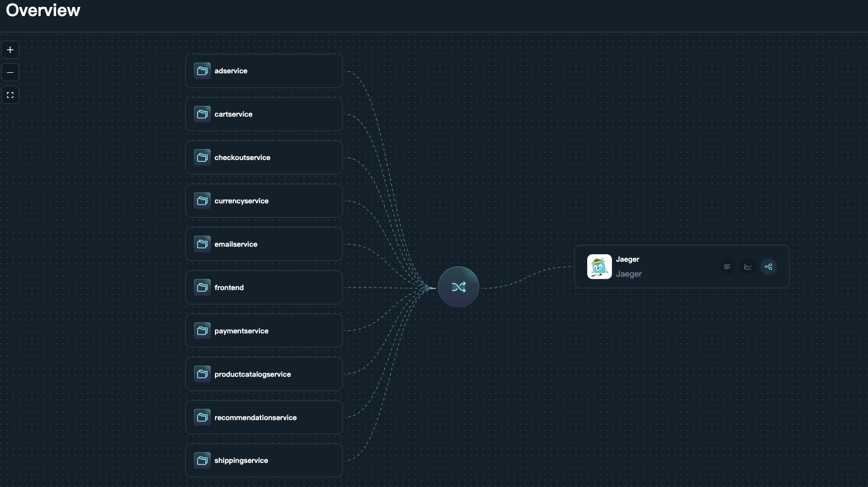The image size is (868, 487).
Task: Open Jaeger logs lines icon
Action: 727,267
